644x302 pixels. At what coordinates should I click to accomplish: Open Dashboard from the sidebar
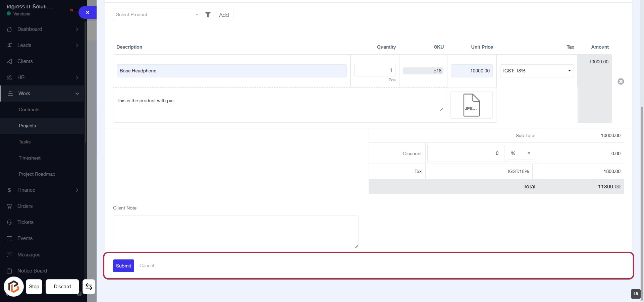tap(30, 29)
